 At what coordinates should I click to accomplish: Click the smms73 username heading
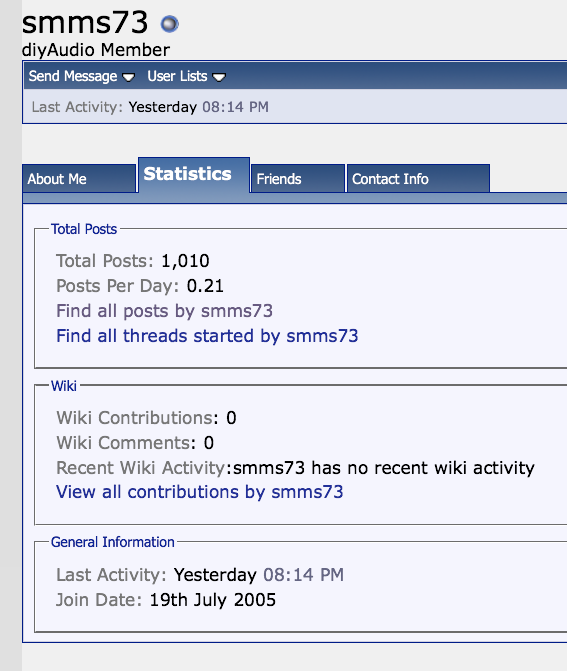85,22
